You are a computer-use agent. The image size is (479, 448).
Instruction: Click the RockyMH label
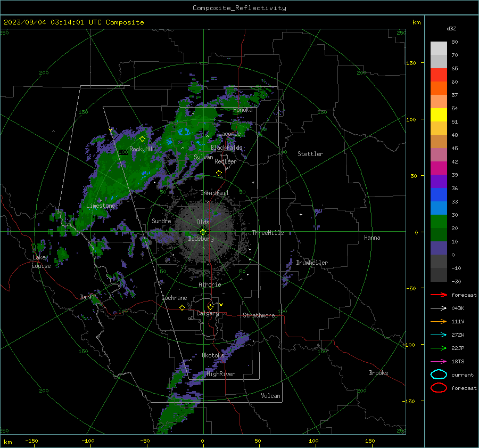pos(141,149)
